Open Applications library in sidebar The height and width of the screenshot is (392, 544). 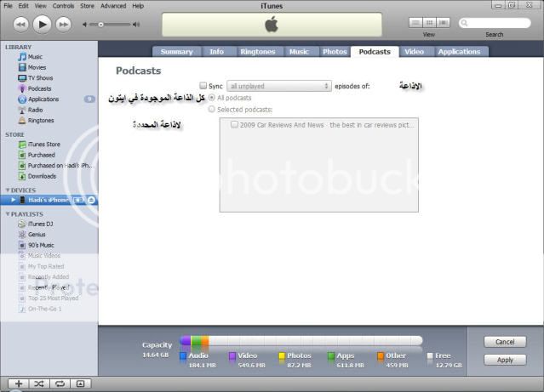coord(43,99)
